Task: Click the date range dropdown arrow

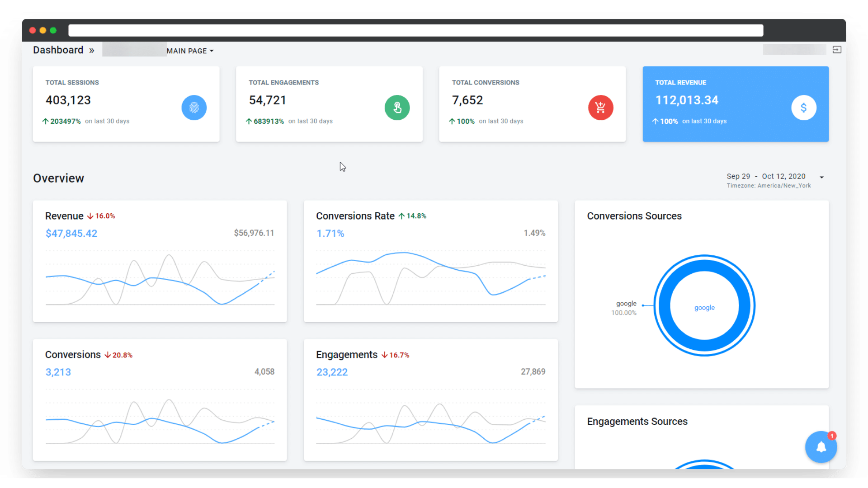Action: point(821,177)
